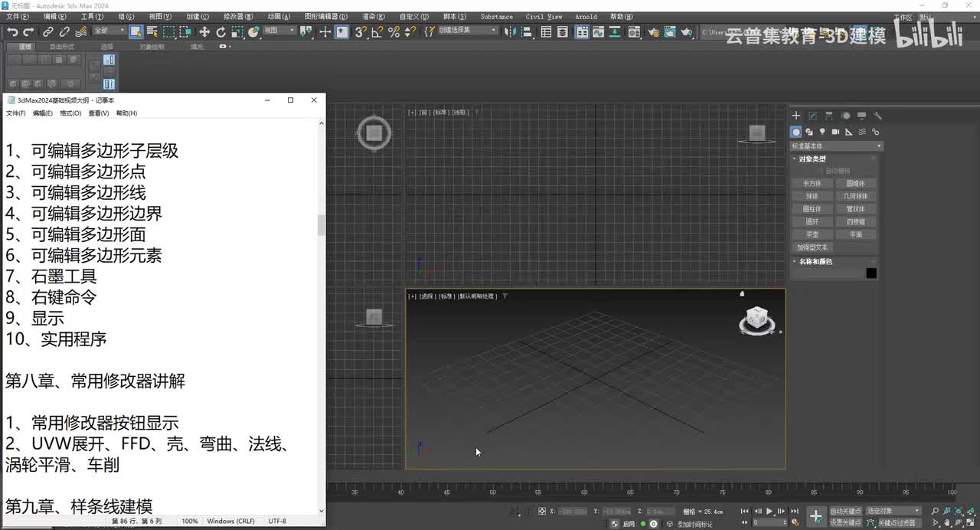Activate the Select and Scale tool
Viewport: 980px width, 530px height.
tap(237, 31)
